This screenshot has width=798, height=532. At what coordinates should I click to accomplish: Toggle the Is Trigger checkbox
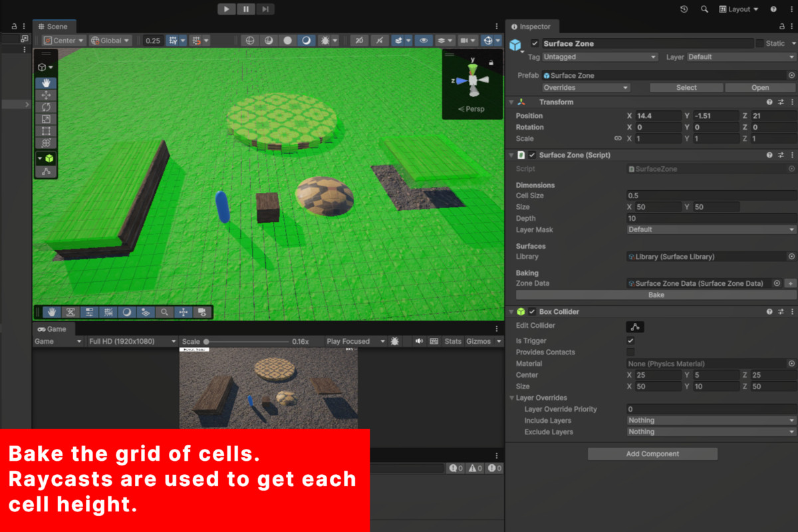pos(630,340)
